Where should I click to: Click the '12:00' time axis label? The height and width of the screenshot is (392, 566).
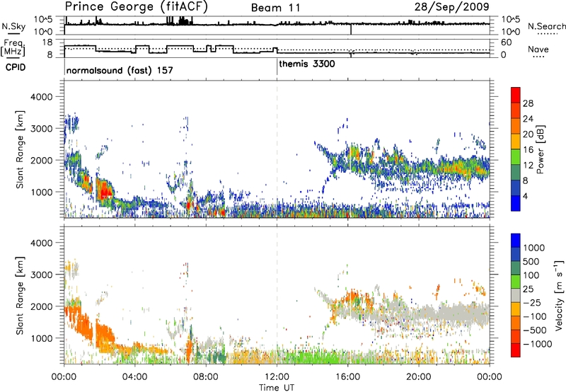[x=277, y=377]
